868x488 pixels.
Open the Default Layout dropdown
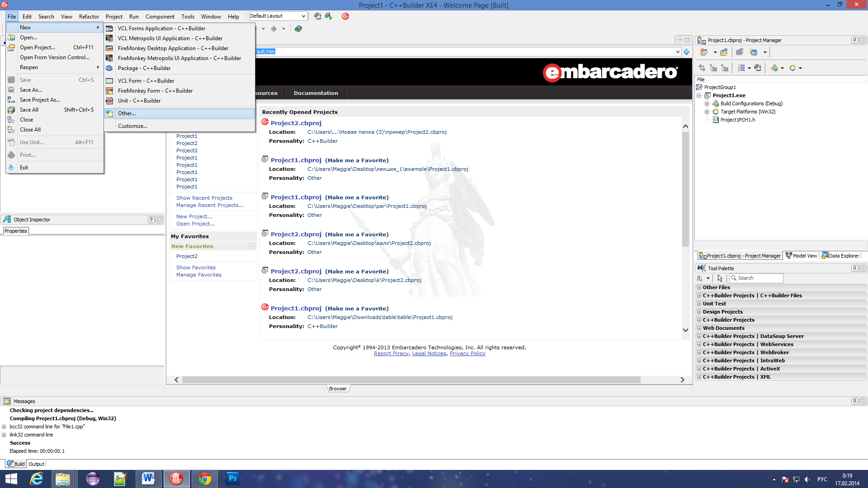303,16
